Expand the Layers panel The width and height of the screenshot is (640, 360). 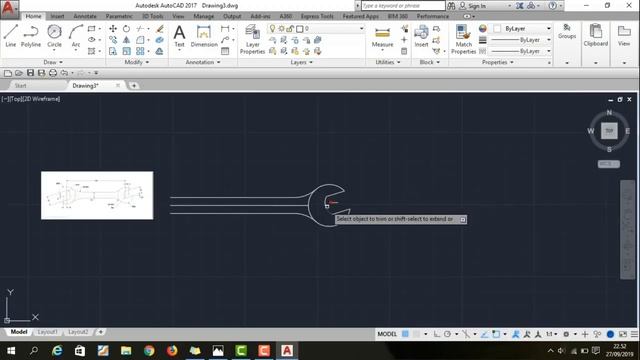(x=302, y=62)
